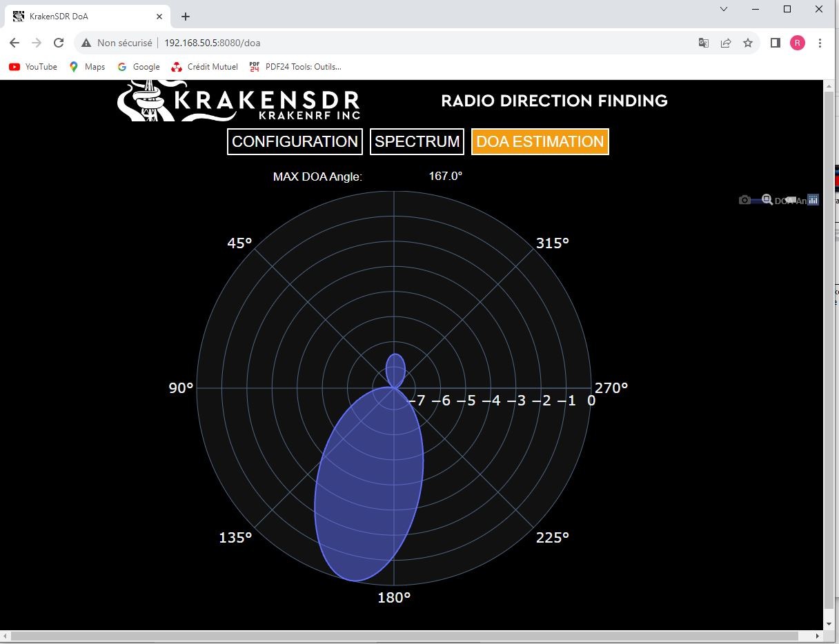Bookmark this page with the star icon

click(748, 43)
